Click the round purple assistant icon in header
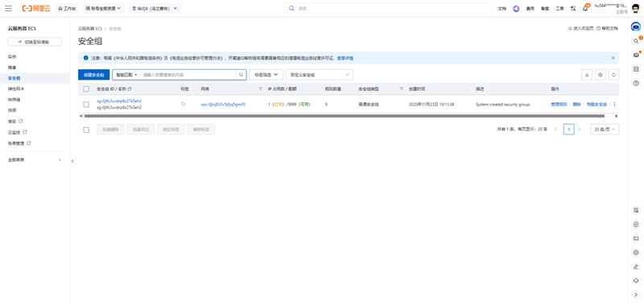This screenshot has width=644, height=305. (x=516, y=9)
